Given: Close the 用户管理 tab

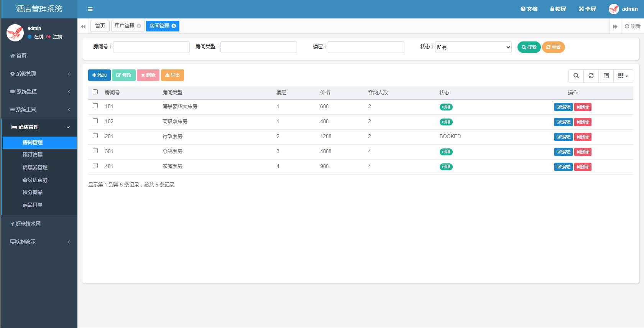Looking at the screenshot, I should [x=139, y=26].
